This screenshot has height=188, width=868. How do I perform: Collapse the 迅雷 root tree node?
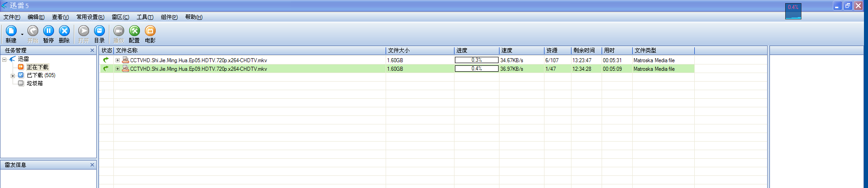4,59
